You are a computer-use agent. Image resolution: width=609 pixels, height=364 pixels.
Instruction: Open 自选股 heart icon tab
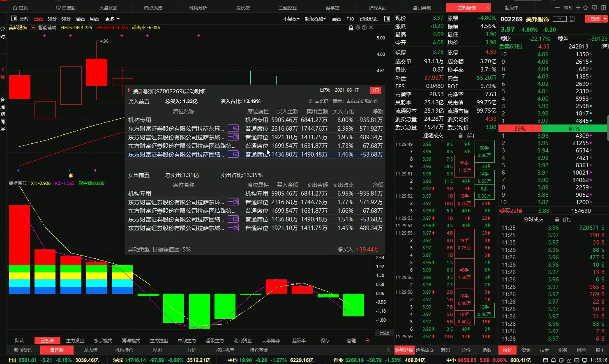coord(66,8)
